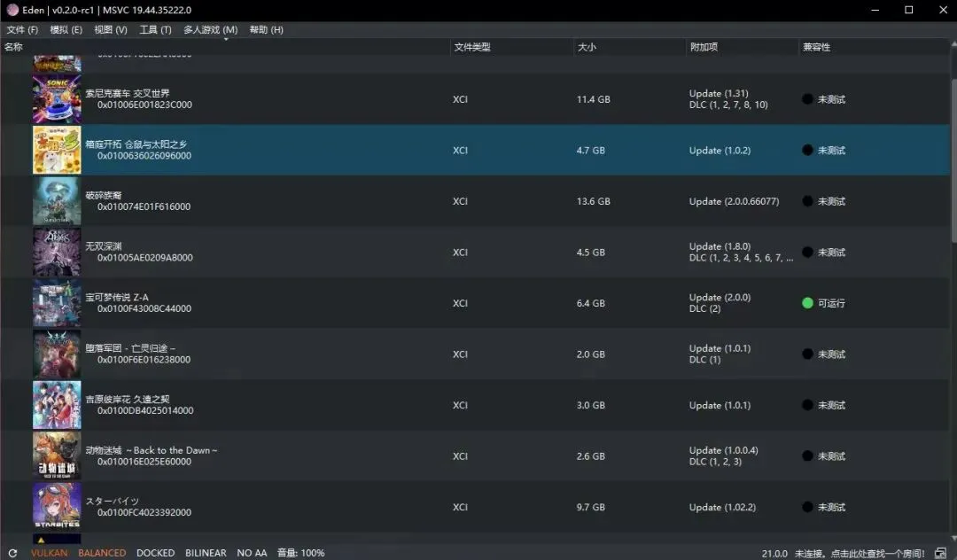Viewport: 957px width, 560px height.
Task: Select the スターバイツ game title
Action: 113,501
